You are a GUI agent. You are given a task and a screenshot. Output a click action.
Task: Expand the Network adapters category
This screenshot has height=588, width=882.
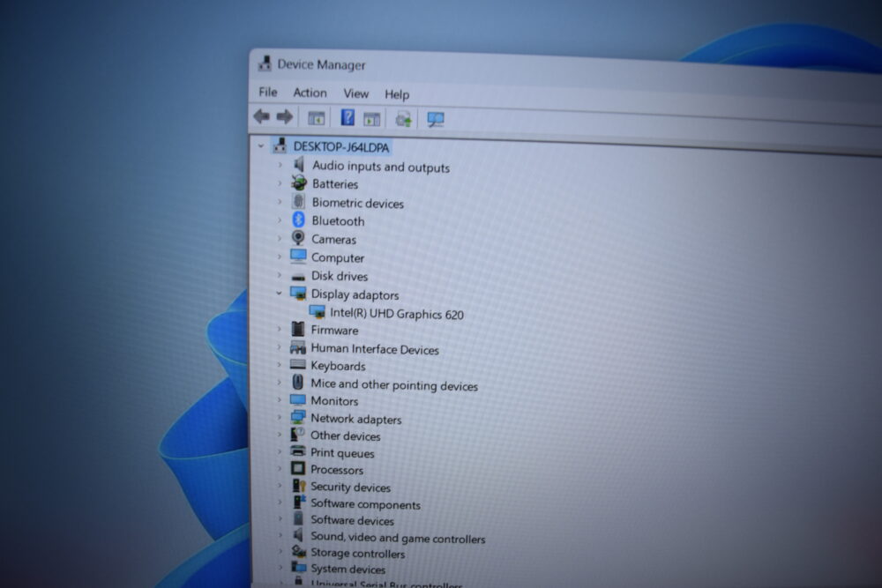(x=279, y=418)
